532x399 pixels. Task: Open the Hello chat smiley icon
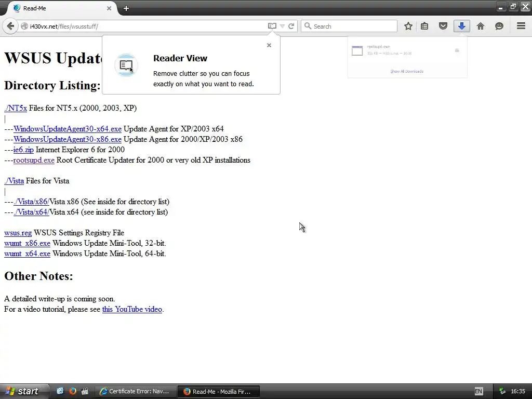pos(499,26)
